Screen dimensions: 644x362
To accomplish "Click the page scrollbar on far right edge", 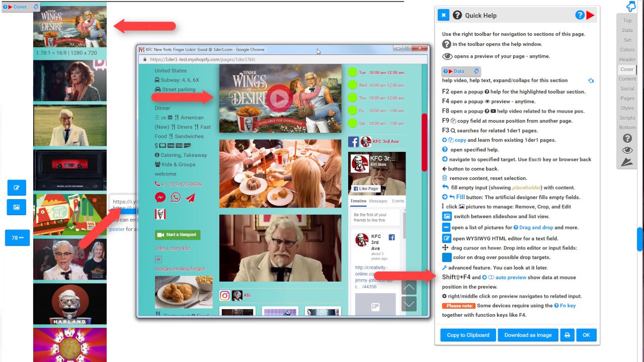I will pyautogui.click(x=640, y=239).
